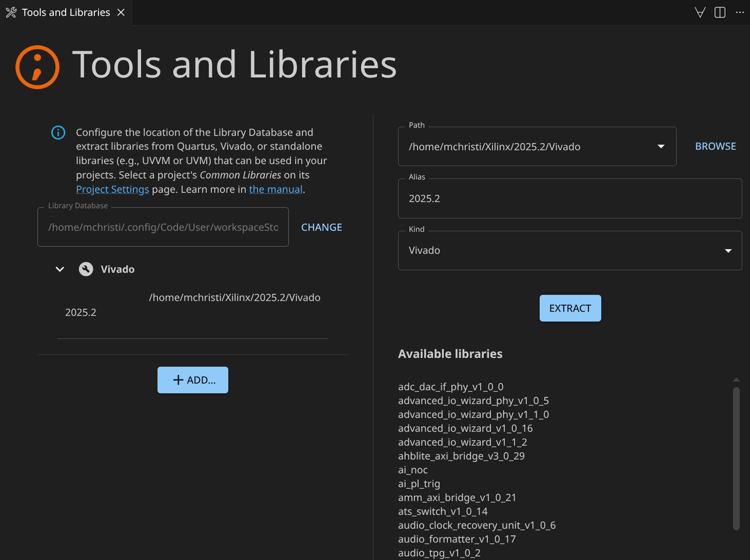Collapse the Vivado tree section

(60, 269)
